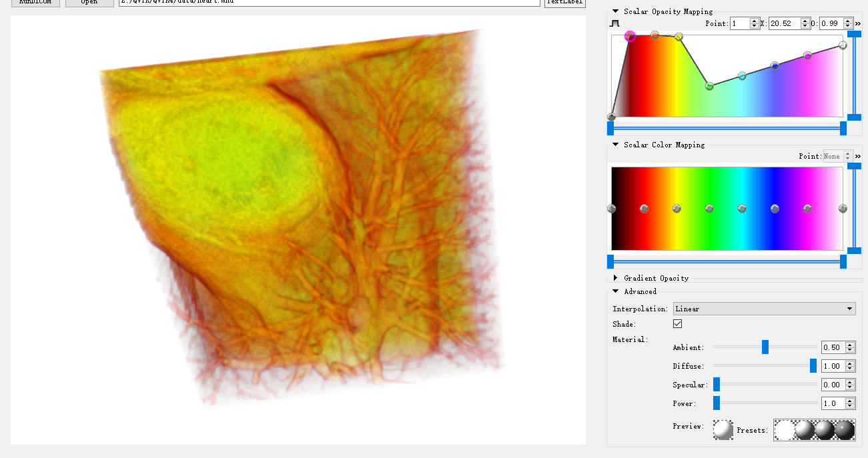Click color mapping vertical range top handle
Image resolution: width=868 pixels, height=458 pixels.
point(855,166)
